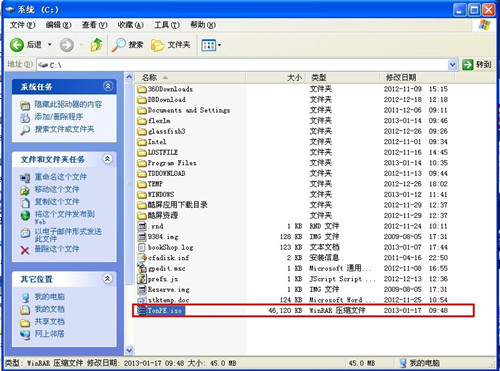Select the prefs.js file icon
500x371 pixels.
tap(142, 279)
